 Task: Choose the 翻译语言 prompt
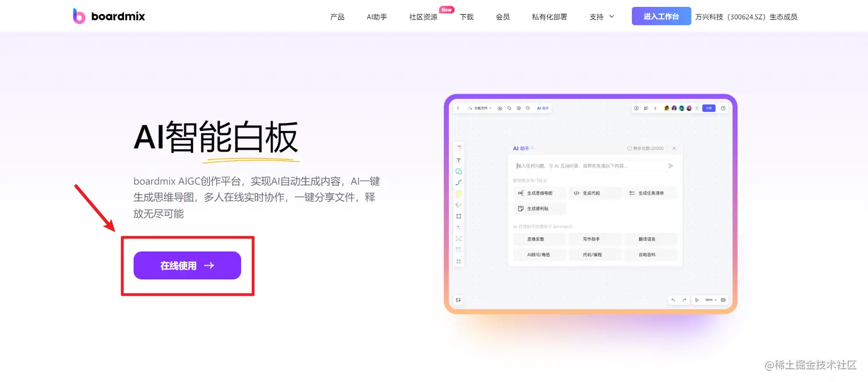click(x=651, y=239)
